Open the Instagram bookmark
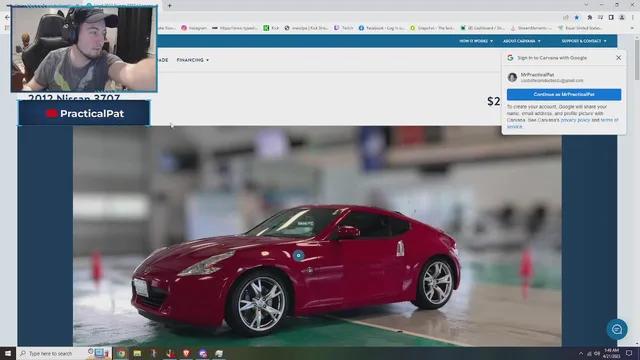Viewport: 640px width, 360px height. [194, 28]
